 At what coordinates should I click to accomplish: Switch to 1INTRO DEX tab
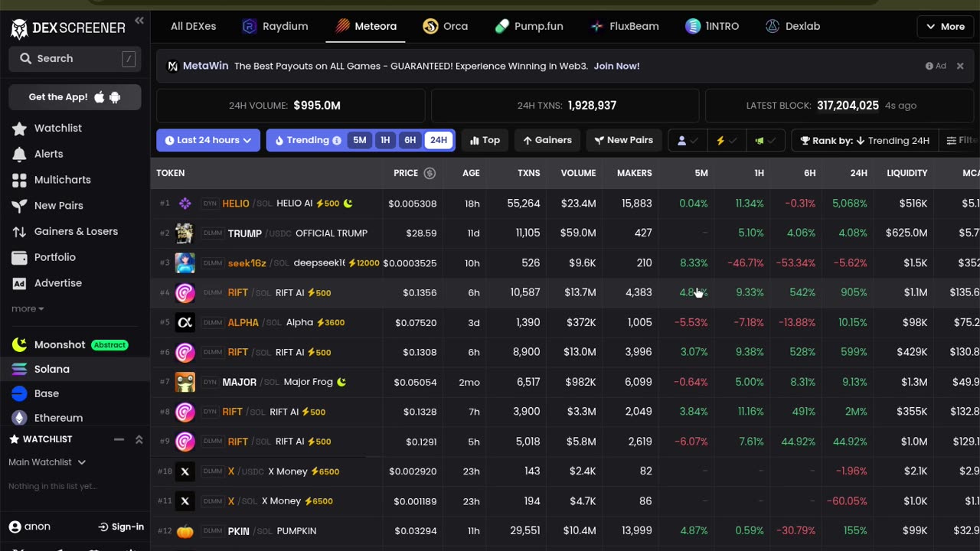point(712,26)
